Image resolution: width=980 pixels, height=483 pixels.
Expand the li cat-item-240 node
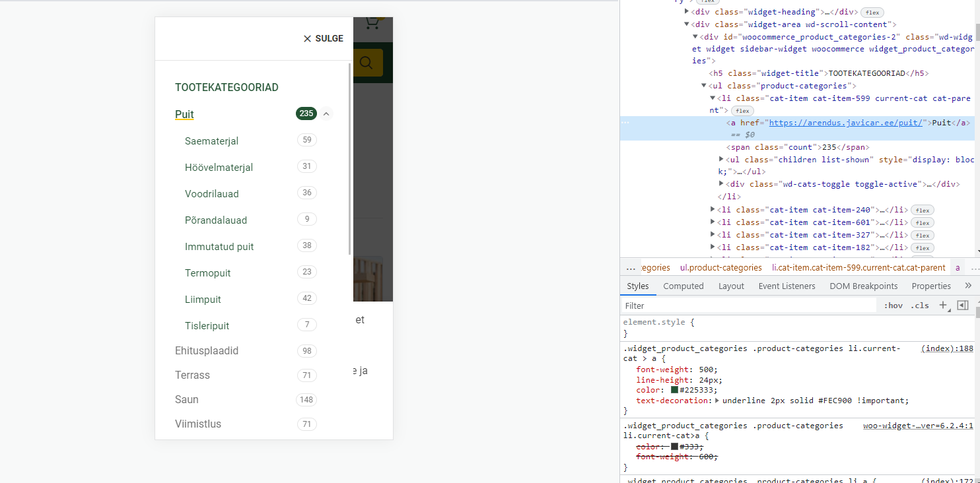coord(713,210)
